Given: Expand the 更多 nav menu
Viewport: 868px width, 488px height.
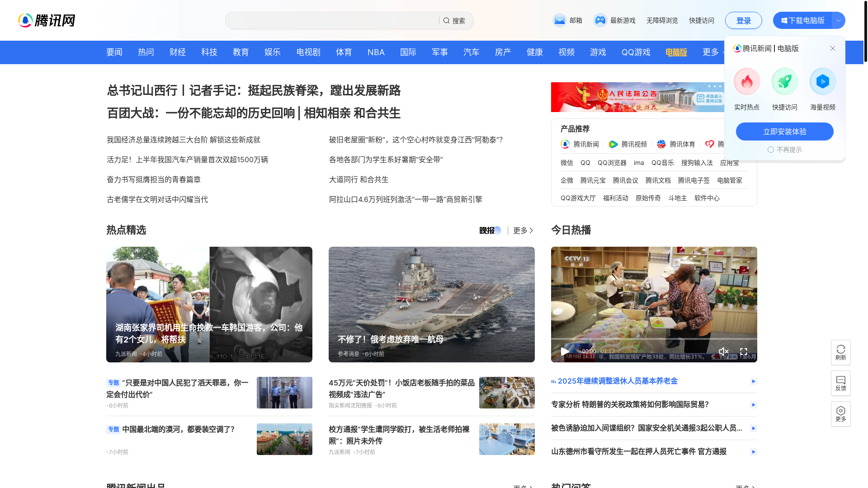Looking at the screenshot, I should click(714, 52).
